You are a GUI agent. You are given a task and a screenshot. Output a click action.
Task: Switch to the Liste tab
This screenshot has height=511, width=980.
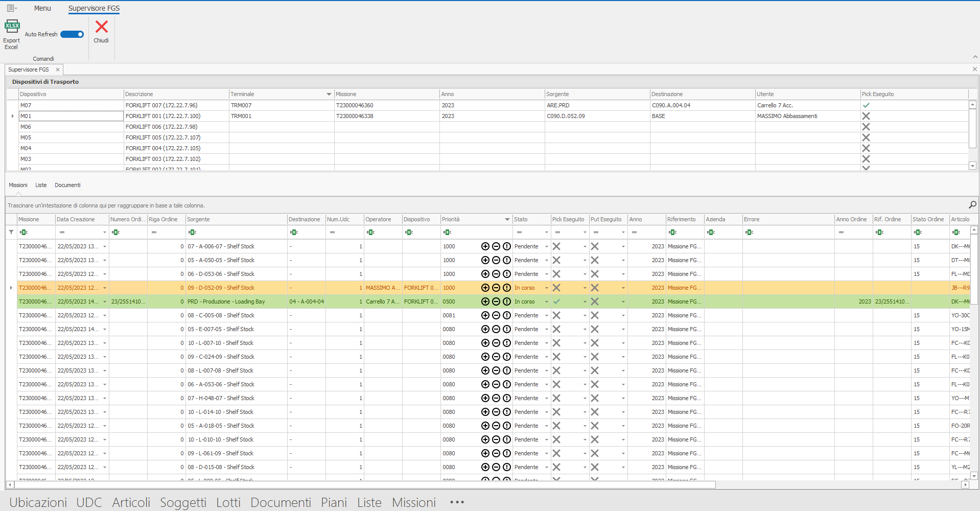click(x=41, y=185)
